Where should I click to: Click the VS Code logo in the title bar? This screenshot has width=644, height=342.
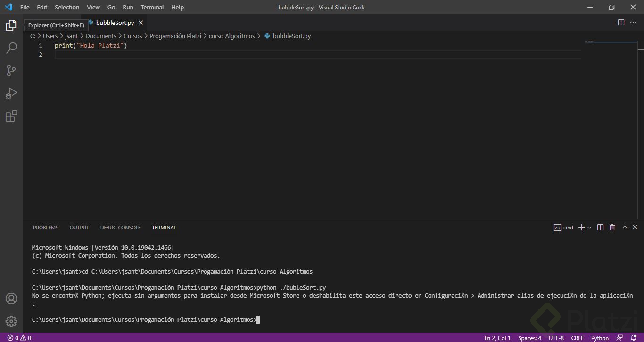click(x=8, y=7)
